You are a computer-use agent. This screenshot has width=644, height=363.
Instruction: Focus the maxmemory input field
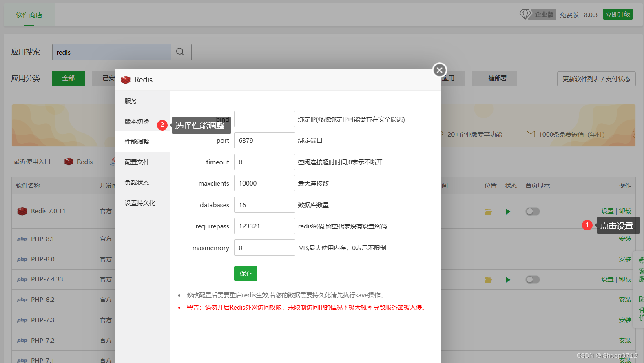tap(265, 248)
